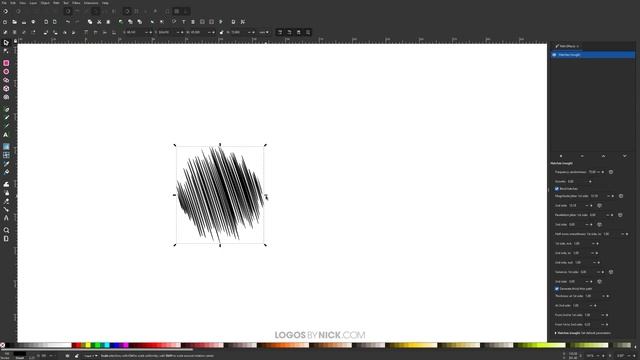Select the 3D box tool
640x360 pixels.
pos(6,89)
